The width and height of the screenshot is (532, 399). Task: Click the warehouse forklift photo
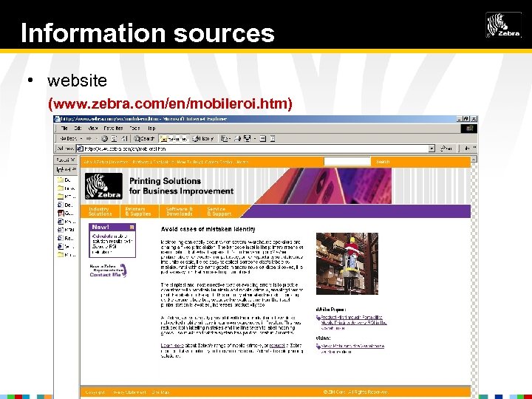click(347, 264)
